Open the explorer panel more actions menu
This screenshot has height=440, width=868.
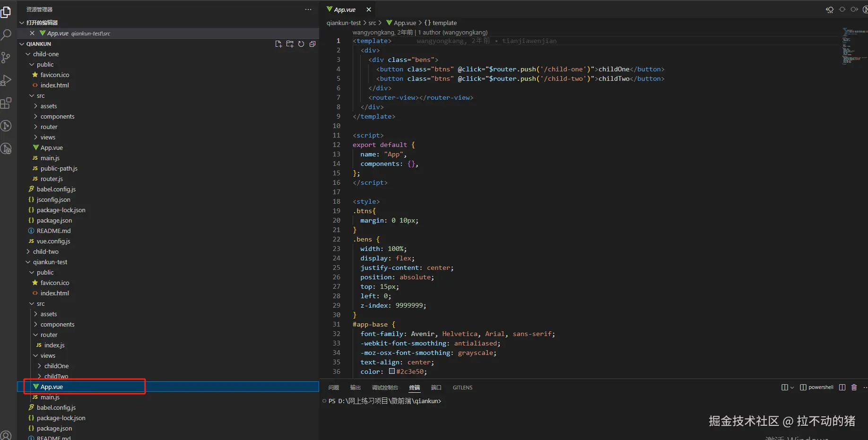[308, 9]
